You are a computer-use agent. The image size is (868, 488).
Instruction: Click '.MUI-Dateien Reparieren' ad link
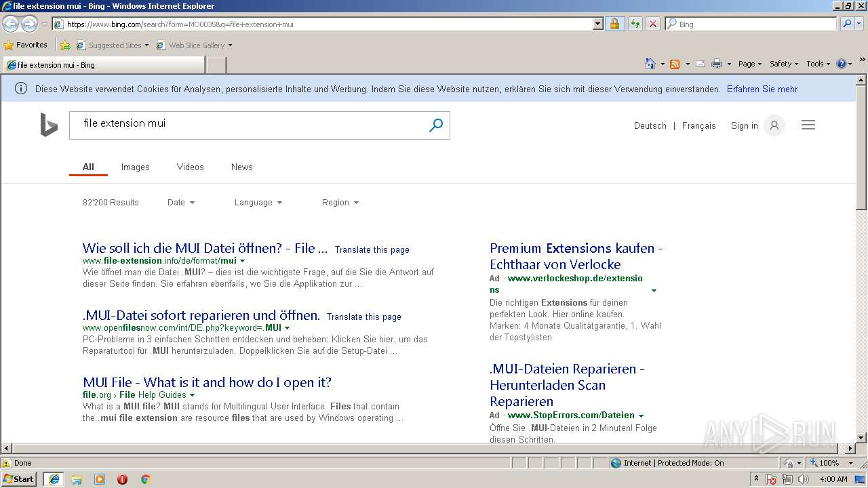[567, 385]
